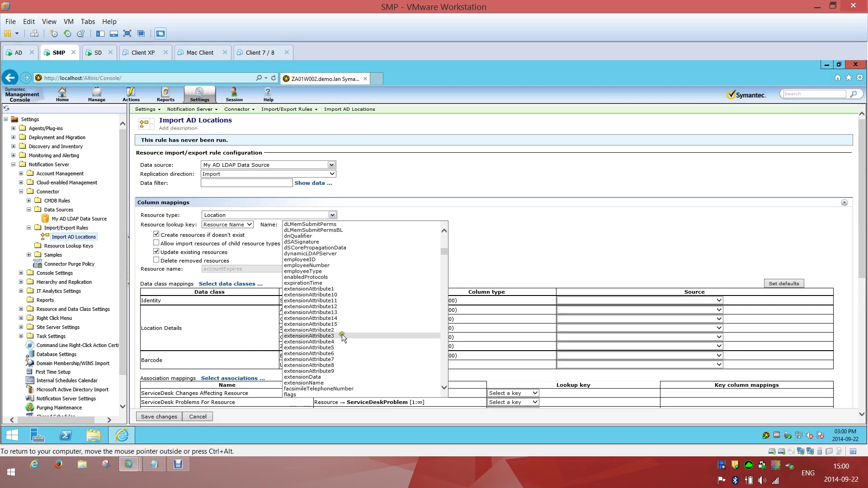The height and width of the screenshot is (488, 868).
Task: Click VMware snapshot revert toolbar icon
Action: [x=67, y=33]
